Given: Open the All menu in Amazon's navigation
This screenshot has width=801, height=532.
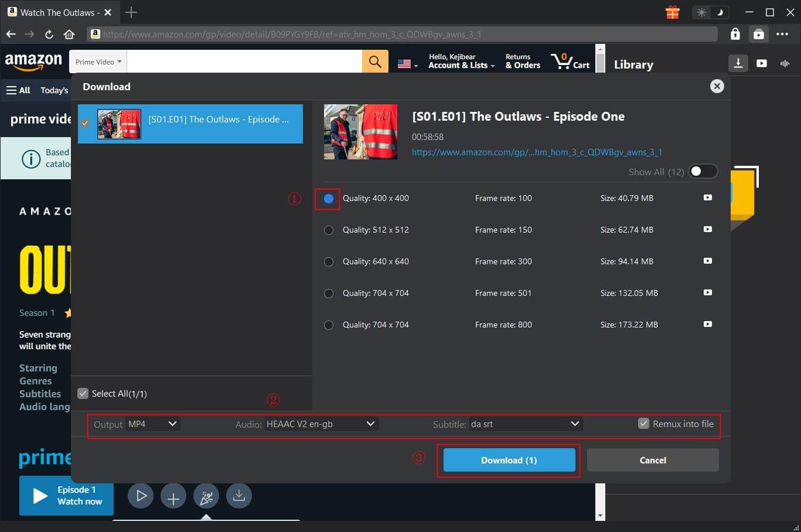Looking at the screenshot, I should pos(18,90).
